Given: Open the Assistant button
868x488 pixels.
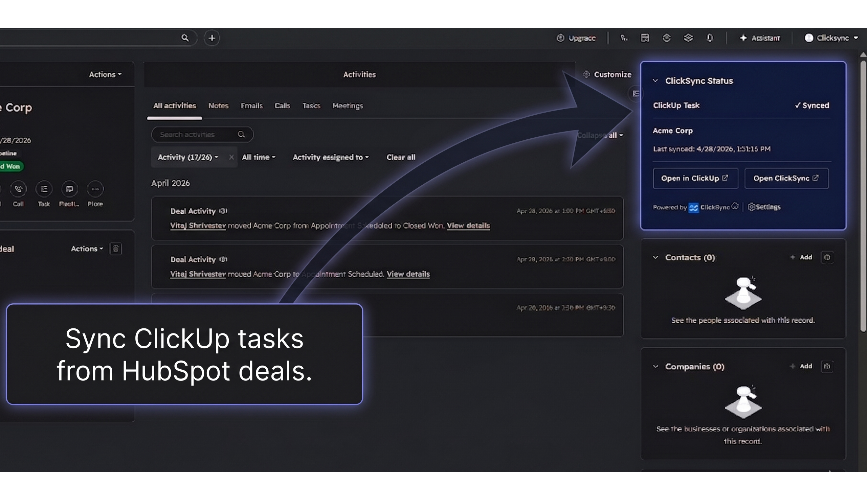Looking at the screenshot, I should 760,38.
